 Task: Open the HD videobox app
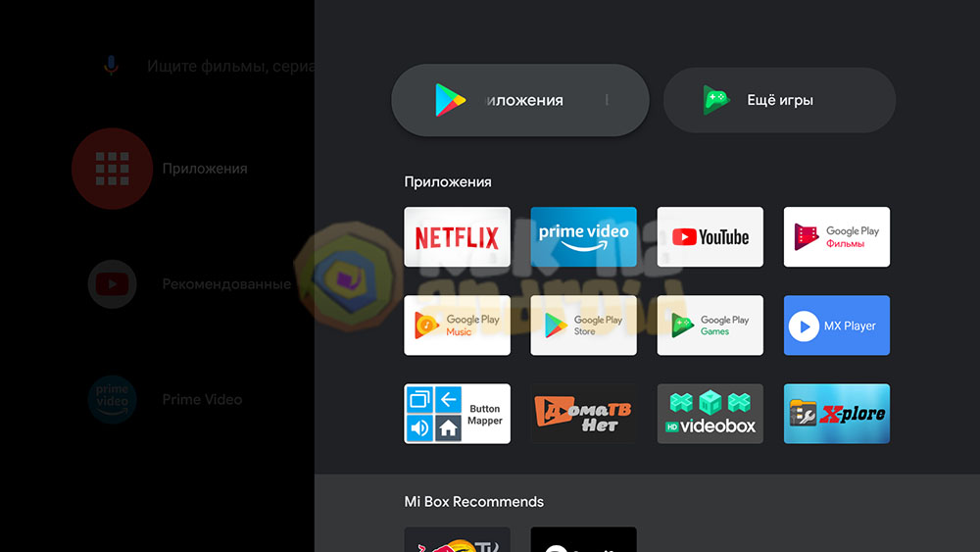[x=710, y=414]
